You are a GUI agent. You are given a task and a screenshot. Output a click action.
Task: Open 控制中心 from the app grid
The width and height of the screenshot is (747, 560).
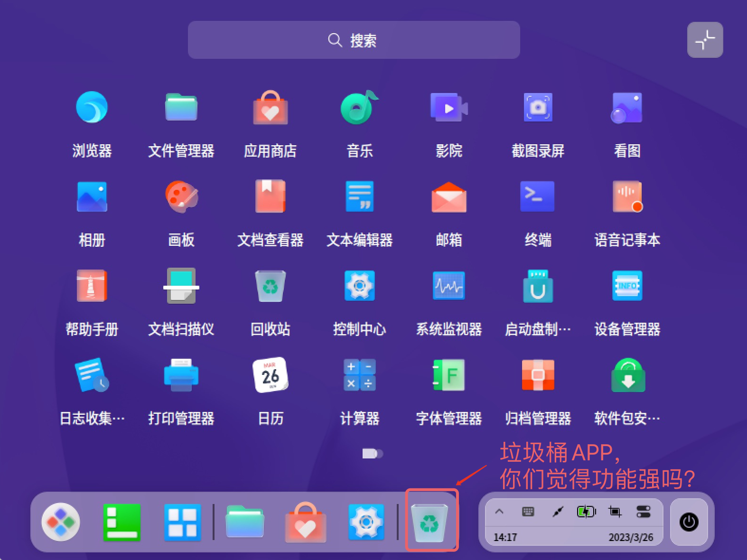click(359, 286)
